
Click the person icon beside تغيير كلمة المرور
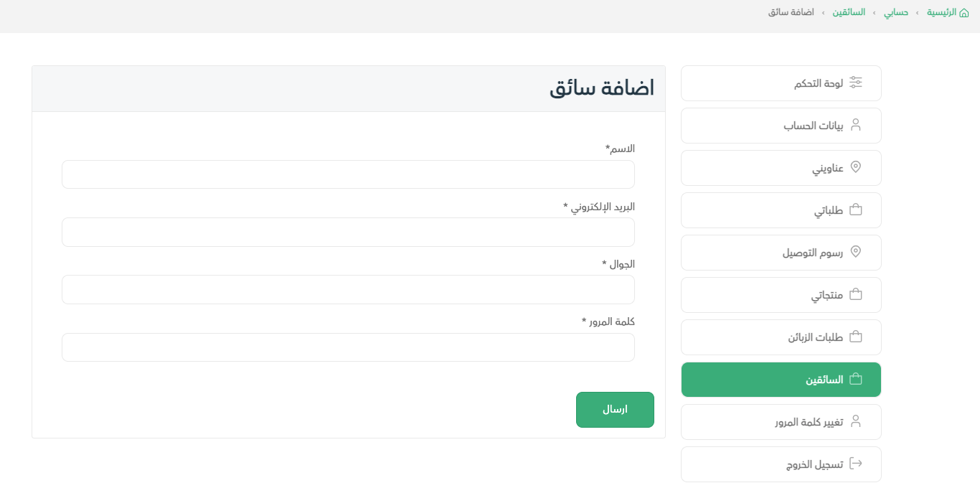click(x=855, y=421)
